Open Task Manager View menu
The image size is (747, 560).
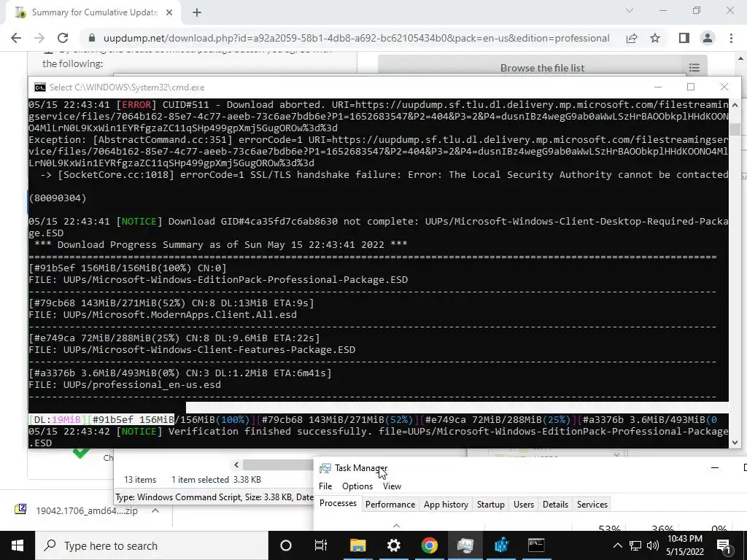click(392, 486)
